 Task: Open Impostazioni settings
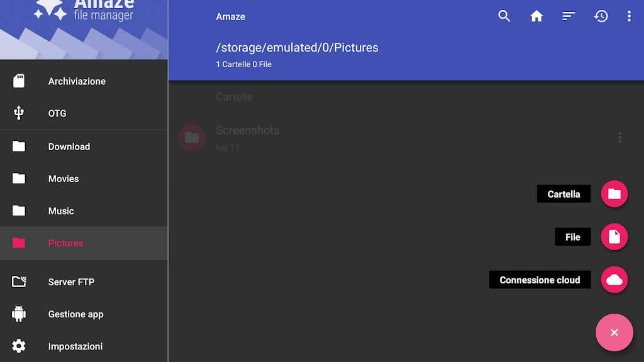tap(75, 346)
